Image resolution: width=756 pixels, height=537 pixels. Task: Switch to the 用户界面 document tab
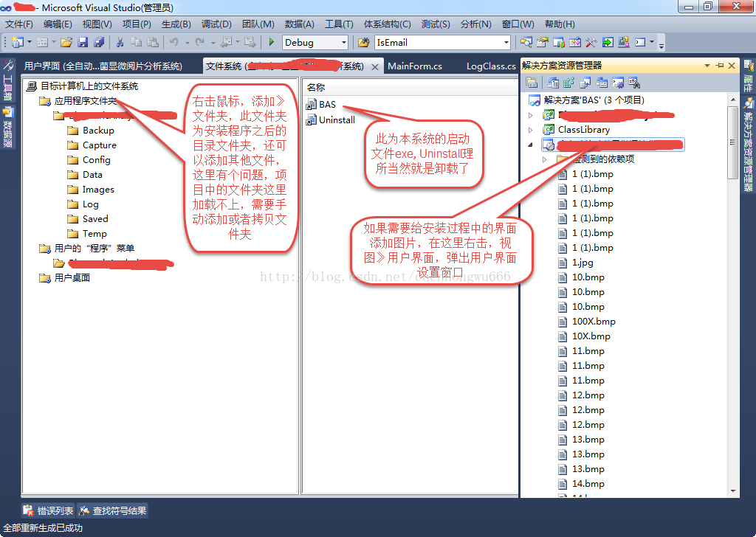[103, 66]
